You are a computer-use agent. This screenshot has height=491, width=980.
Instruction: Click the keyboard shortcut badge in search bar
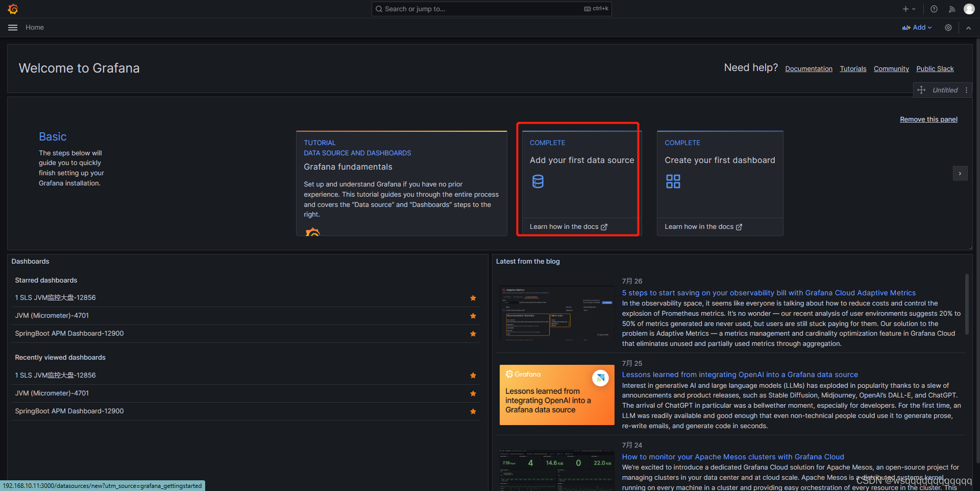(x=595, y=9)
